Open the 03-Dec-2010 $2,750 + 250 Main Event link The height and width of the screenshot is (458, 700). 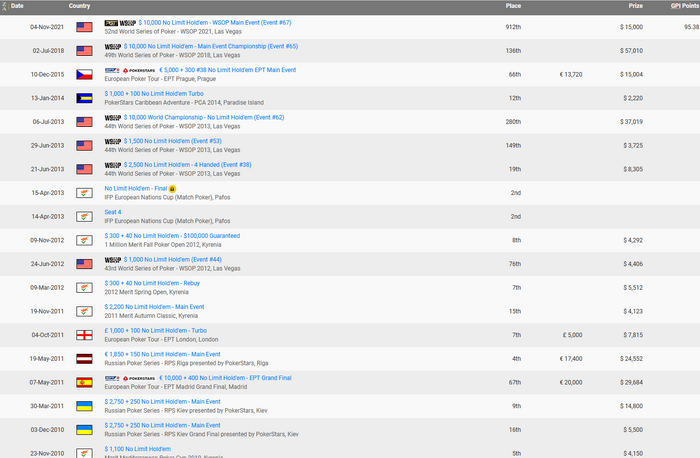point(162,425)
